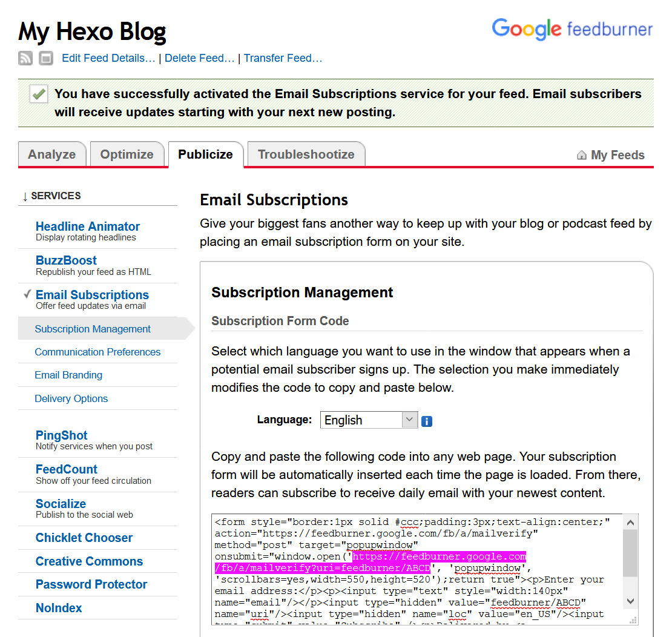Click the Email Subscriptions page heading

point(274,200)
